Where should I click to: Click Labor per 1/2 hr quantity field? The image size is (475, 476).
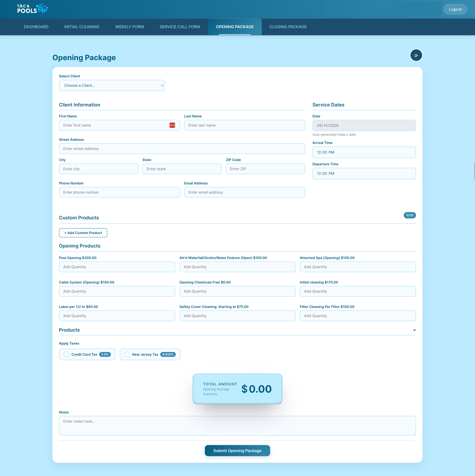pyautogui.click(x=117, y=316)
